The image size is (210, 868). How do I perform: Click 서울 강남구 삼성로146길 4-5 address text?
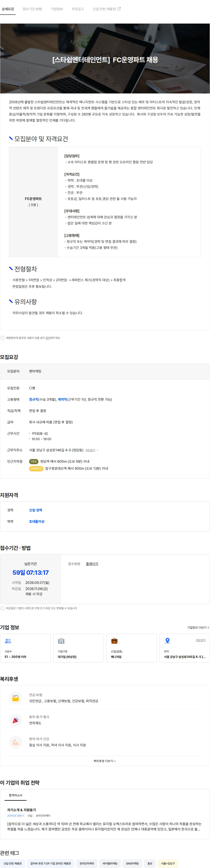pos(56,450)
